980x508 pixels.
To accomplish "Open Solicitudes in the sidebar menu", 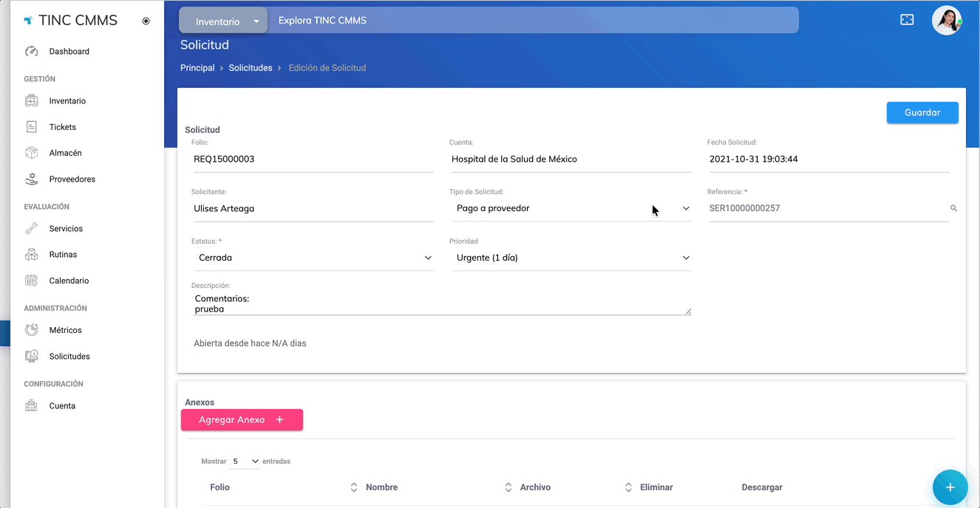I will (69, 357).
